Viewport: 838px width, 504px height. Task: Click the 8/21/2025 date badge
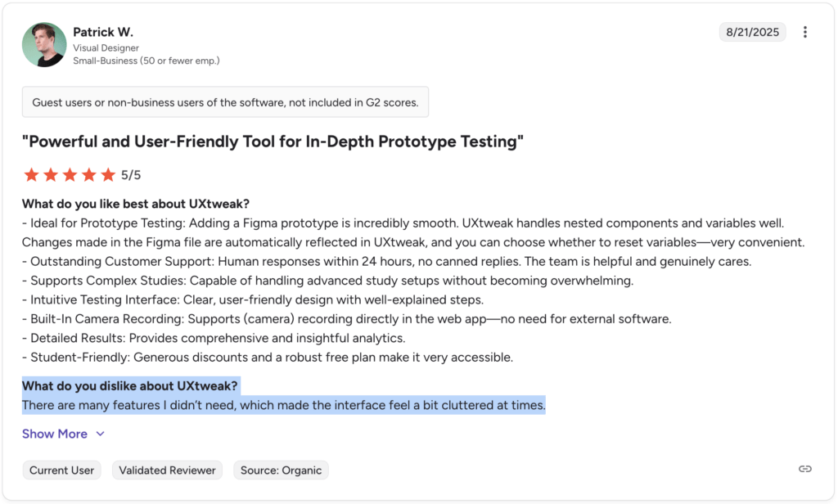click(753, 32)
